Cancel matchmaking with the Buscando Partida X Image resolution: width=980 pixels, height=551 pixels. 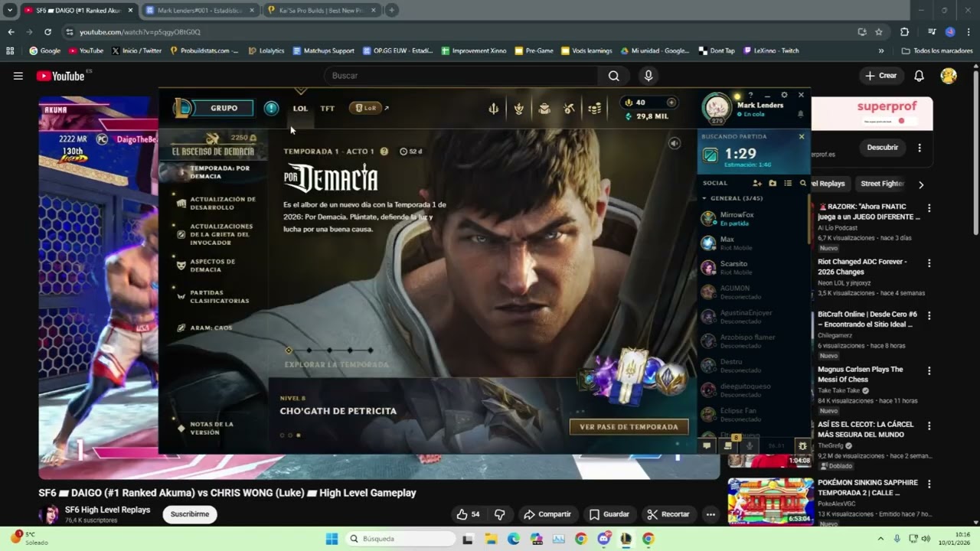point(802,136)
